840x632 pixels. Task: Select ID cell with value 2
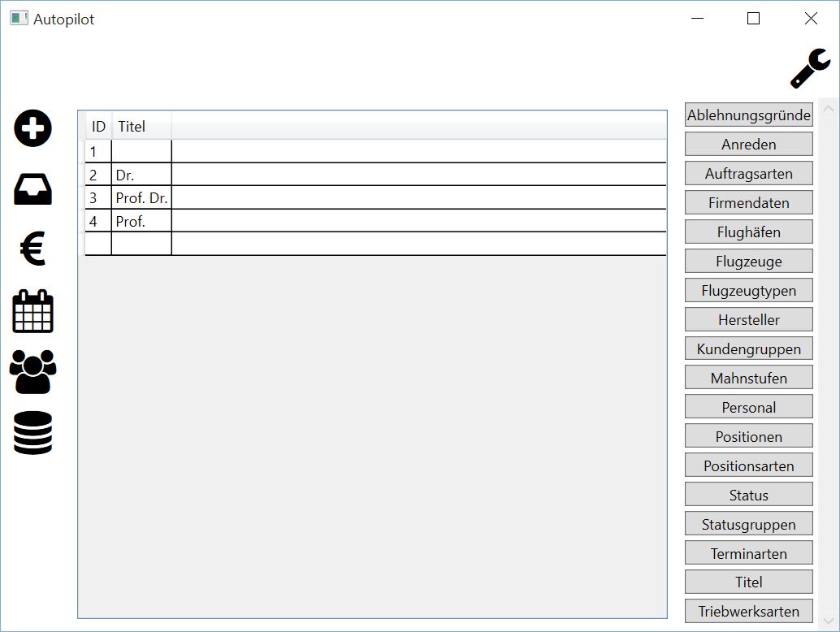pos(98,175)
